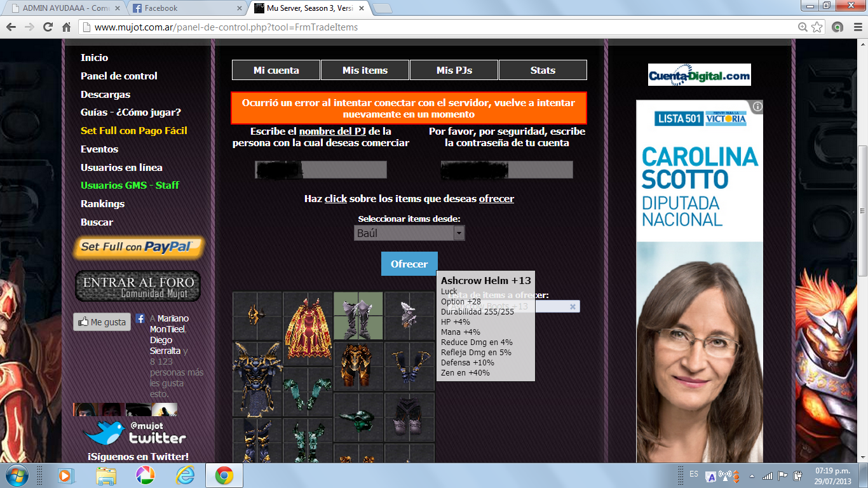Open the Stats tab
Image resolution: width=868 pixels, height=488 pixels.
click(543, 71)
